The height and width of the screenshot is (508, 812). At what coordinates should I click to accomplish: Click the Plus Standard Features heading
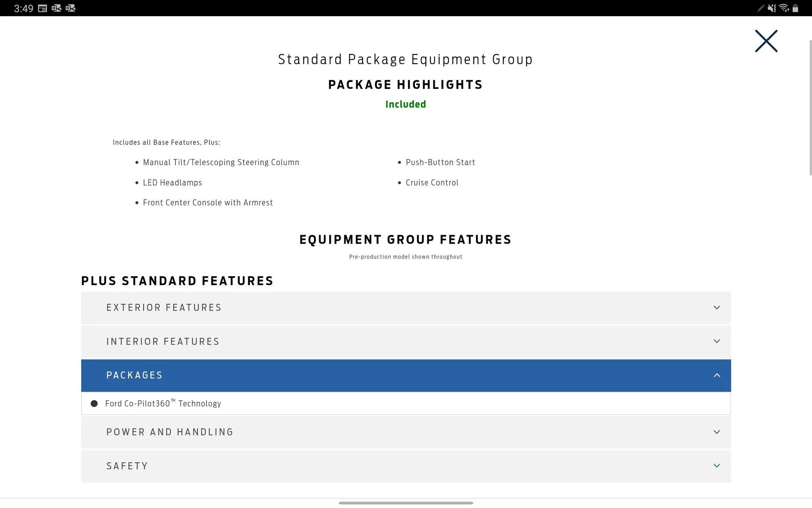coord(177,281)
